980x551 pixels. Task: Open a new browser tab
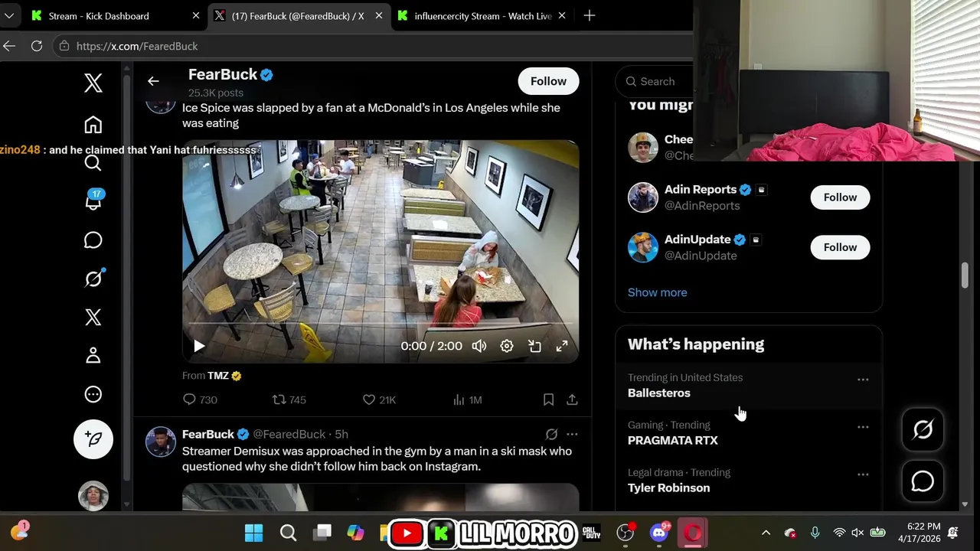(589, 15)
